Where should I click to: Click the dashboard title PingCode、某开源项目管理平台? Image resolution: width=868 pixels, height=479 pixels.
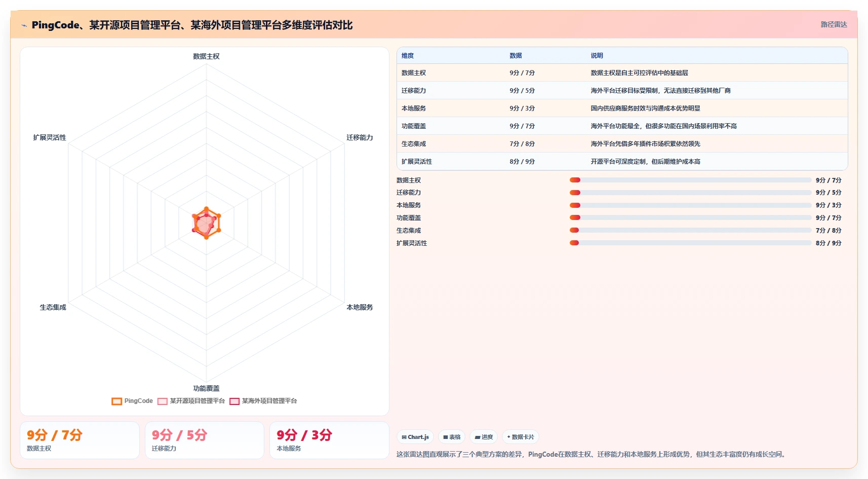pyautogui.click(x=192, y=25)
